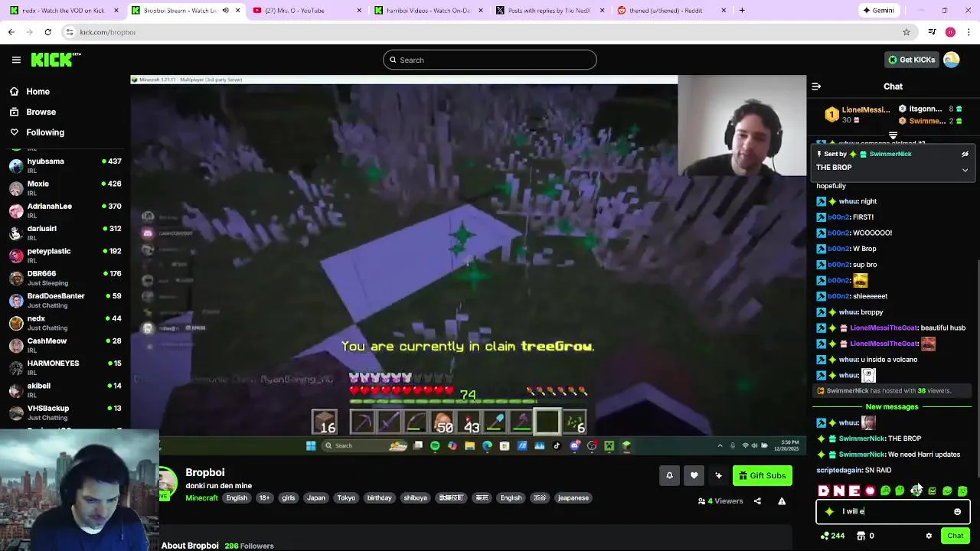The height and width of the screenshot is (551, 980).
Task: Click the site info icon in address bar
Action: coord(70,32)
